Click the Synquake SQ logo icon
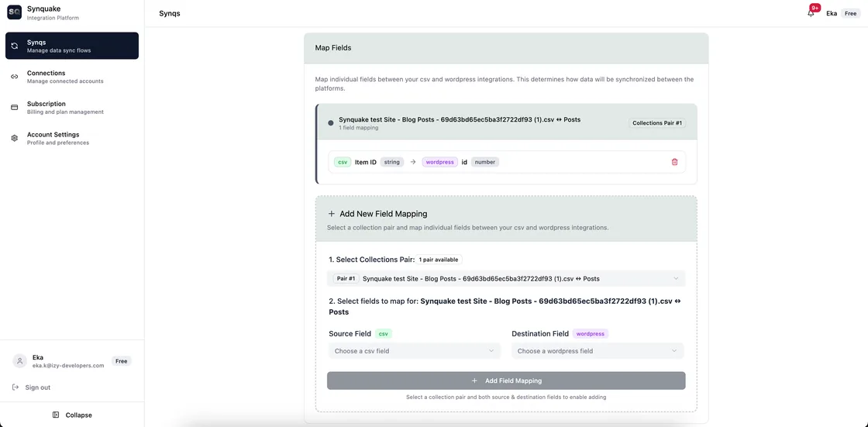This screenshot has height=427, width=868. [14, 12]
